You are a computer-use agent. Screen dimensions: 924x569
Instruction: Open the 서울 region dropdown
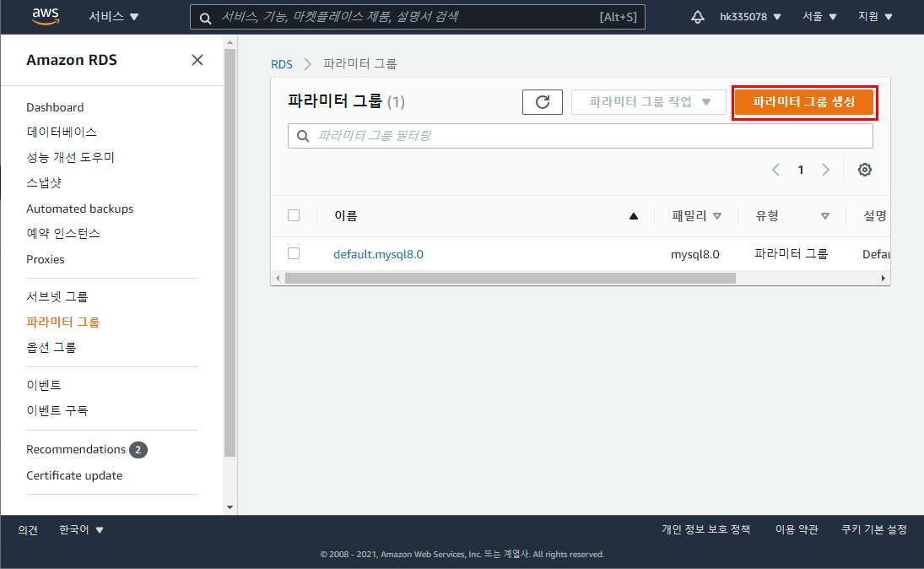pos(819,17)
